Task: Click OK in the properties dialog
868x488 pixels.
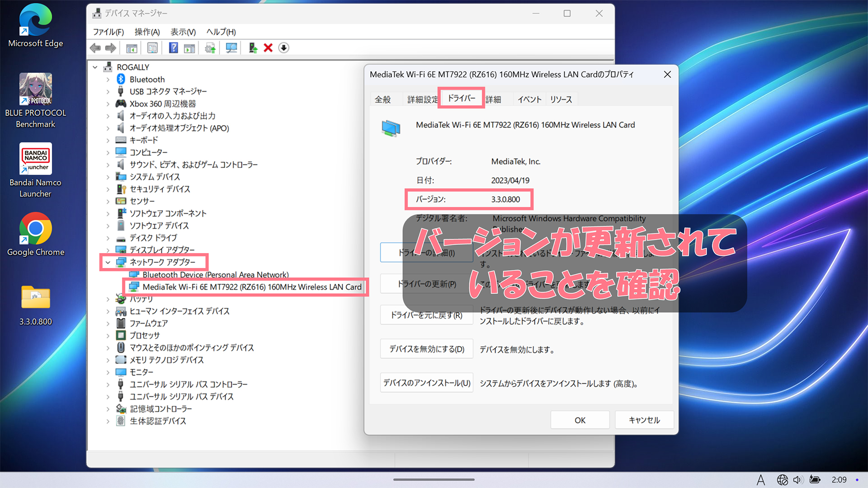Action: click(x=580, y=420)
